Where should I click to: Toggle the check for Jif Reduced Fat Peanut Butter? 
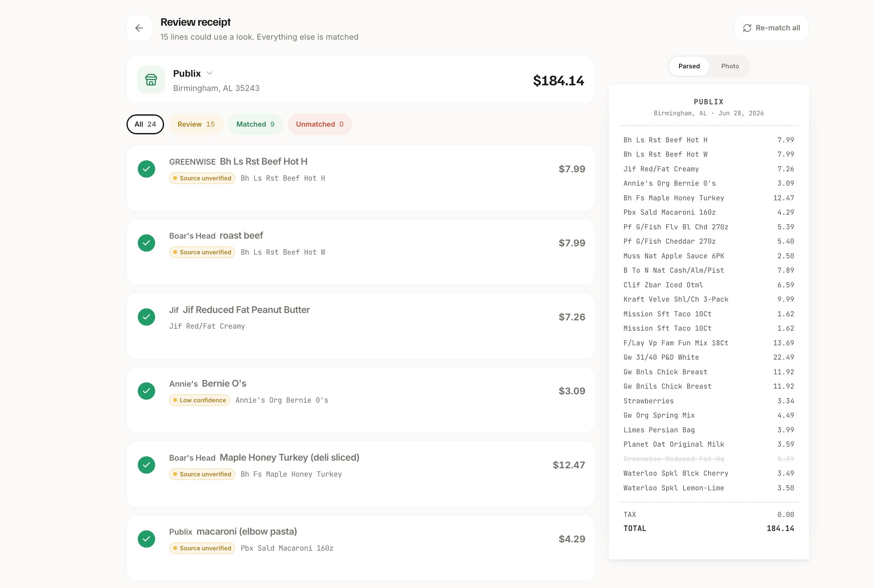coord(146,317)
